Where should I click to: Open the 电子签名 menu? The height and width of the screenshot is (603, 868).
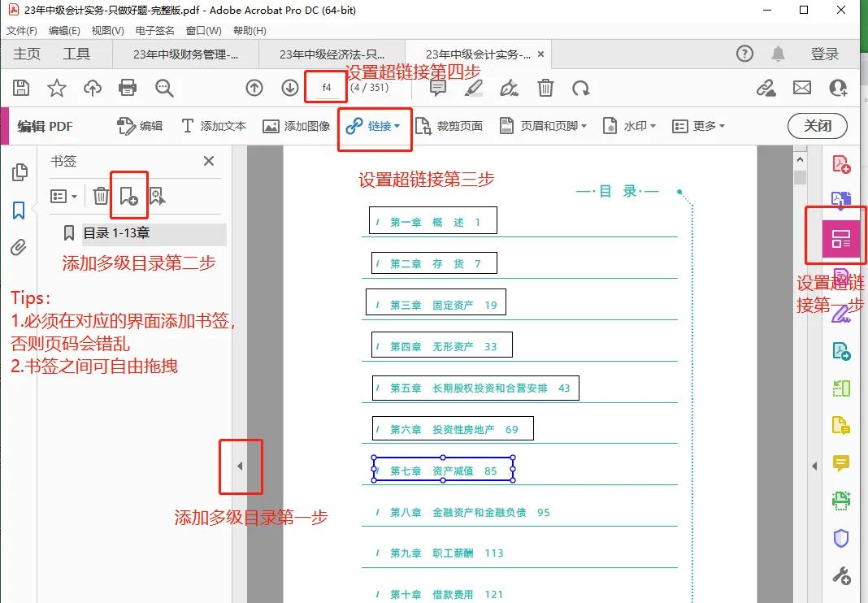[154, 30]
